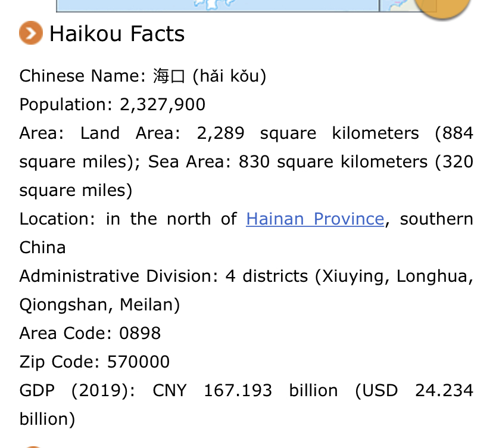Click the Qiongshan, Meilan text
493x448 pixels.
(99, 305)
